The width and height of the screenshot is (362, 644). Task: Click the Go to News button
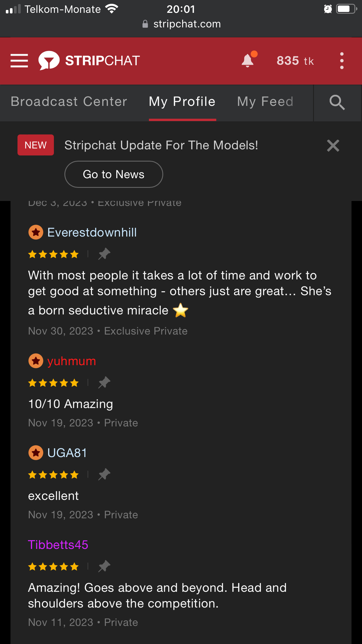[x=114, y=174]
